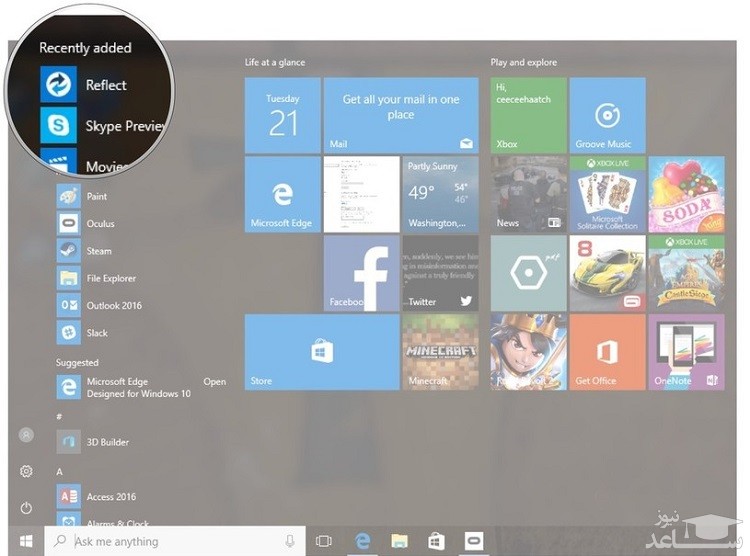Open File Explorer from the app list
The height and width of the screenshot is (556, 750).
(110, 278)
